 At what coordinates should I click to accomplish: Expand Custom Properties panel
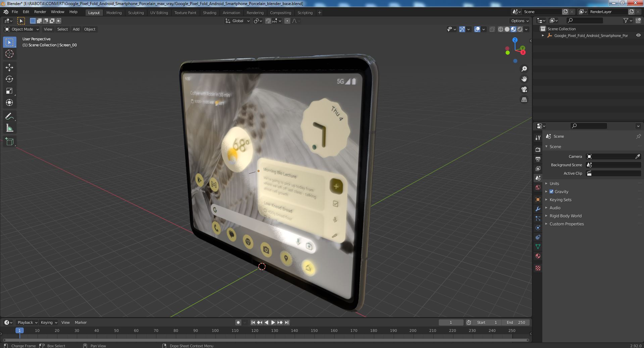point(566,224)
